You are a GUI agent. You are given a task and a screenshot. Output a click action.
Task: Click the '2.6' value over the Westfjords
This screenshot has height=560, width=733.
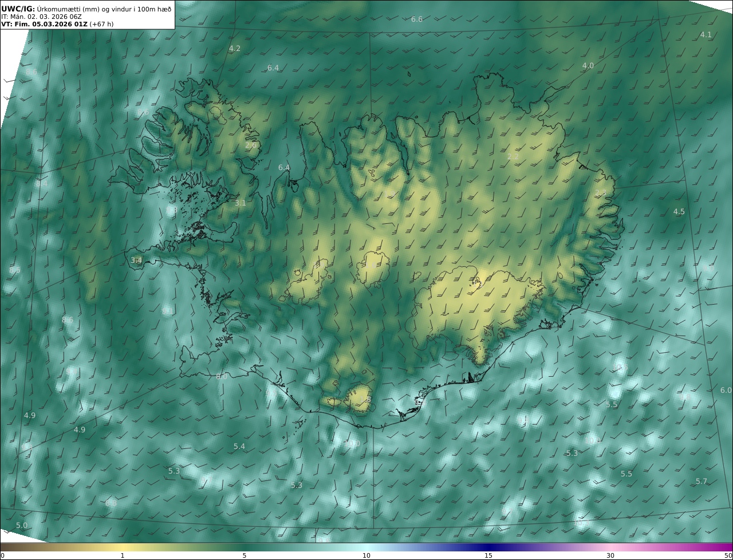click(251, 145)
